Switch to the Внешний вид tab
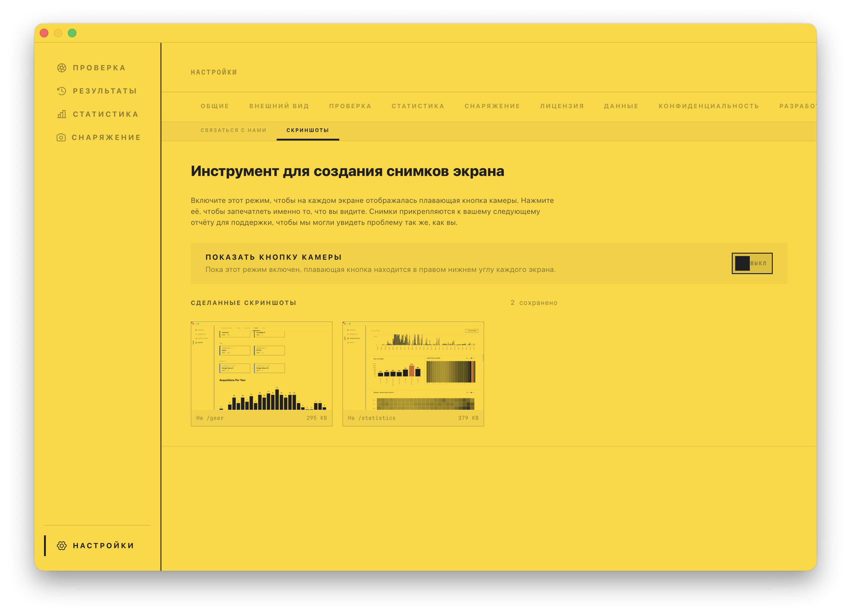851x616 pixels. click(x=279, y=106)
